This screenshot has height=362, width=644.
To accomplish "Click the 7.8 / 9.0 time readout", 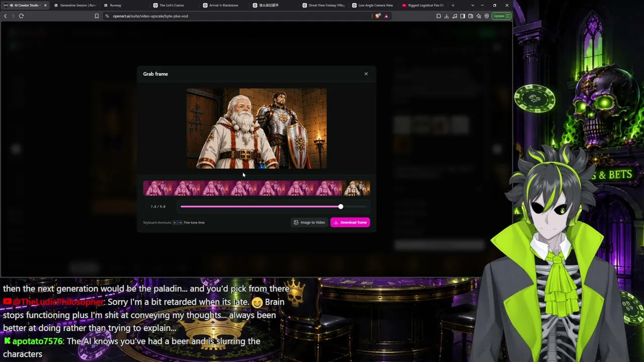I will pos(158,207).
